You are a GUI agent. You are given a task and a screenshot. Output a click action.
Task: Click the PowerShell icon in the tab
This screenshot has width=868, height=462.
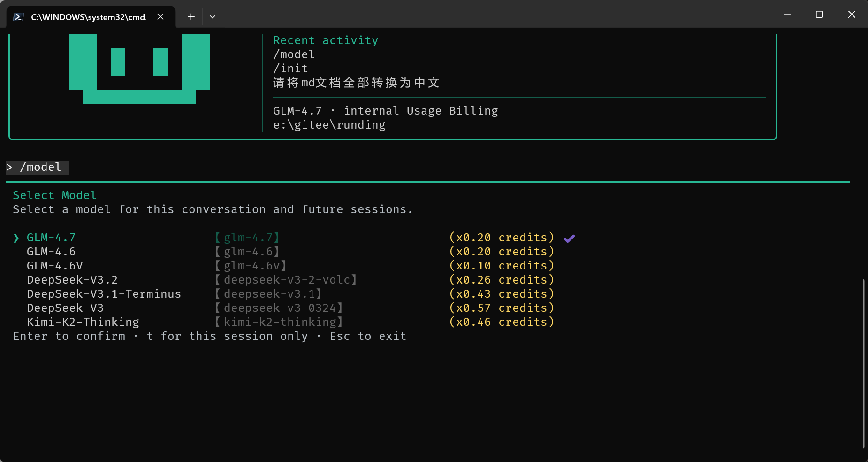coord(18,17)
